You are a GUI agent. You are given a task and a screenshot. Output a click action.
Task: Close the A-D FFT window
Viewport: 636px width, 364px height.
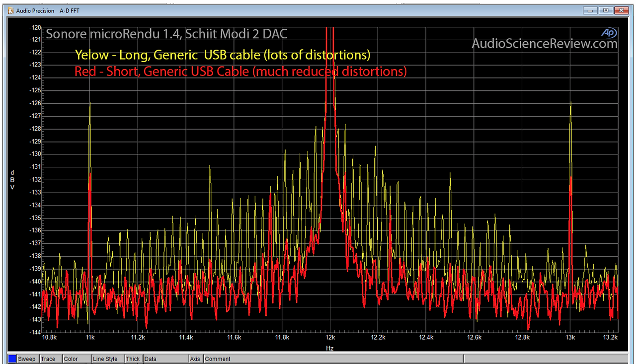621,10
